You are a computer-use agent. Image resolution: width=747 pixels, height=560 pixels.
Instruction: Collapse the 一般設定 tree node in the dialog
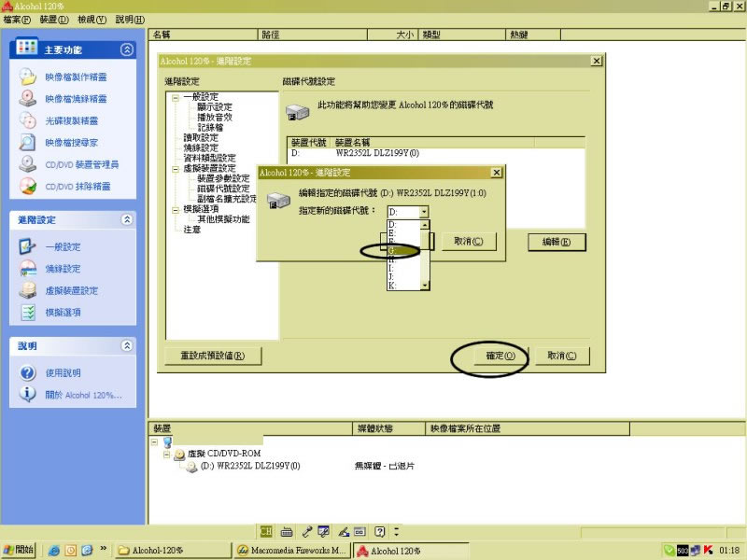pos(176,98)
